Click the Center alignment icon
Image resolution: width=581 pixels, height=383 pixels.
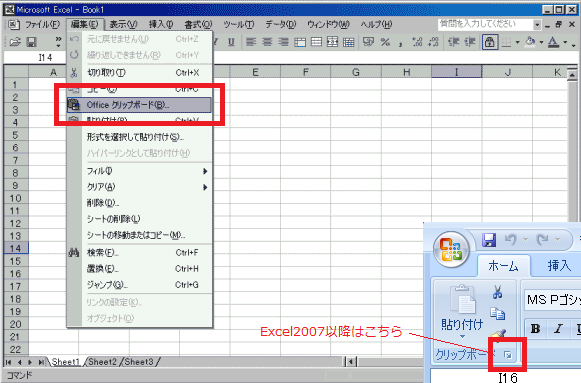[x=267, y=42]
